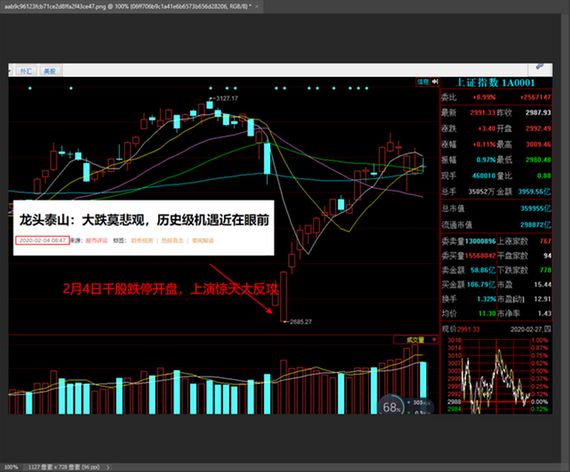The height and width of the screenshot is (472, 570).
Task: Click the 上证指数 1A0001 title
Action: [x=496, y=83]
